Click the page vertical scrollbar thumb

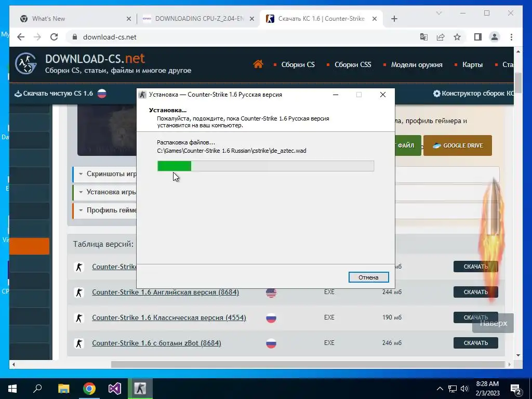click(x=518, y=83)
